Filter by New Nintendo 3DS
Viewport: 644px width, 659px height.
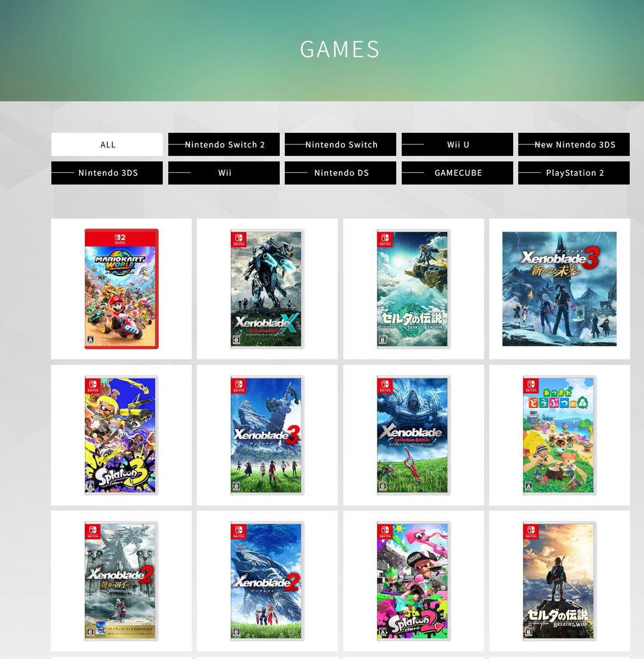(574, 144)
